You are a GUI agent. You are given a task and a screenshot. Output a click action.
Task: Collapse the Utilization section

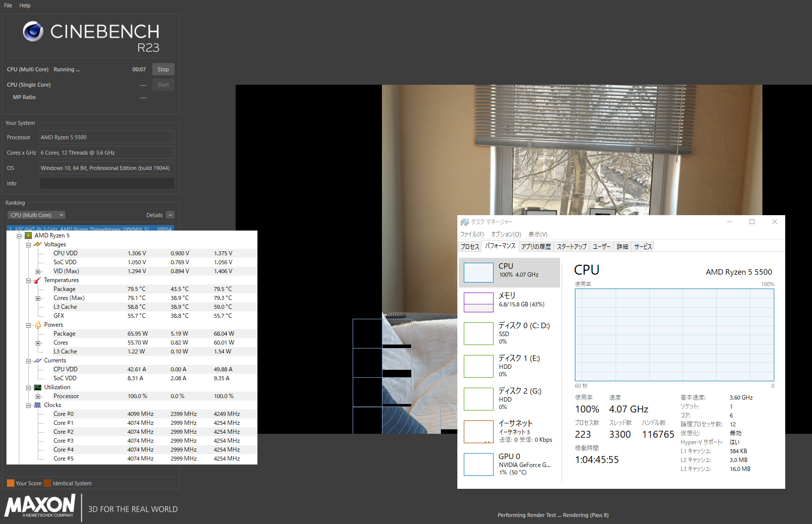click(29, 388)
